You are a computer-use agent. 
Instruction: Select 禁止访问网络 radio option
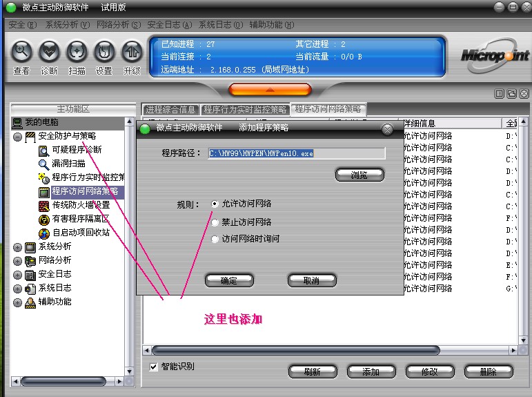coord(215,222)
